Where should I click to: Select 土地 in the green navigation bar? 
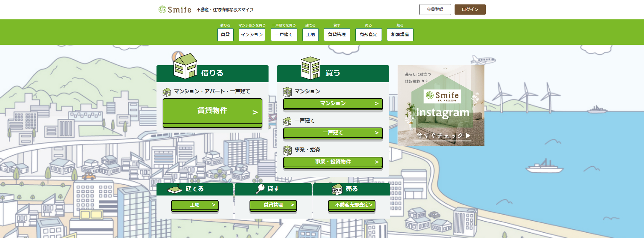coord(311,35)
